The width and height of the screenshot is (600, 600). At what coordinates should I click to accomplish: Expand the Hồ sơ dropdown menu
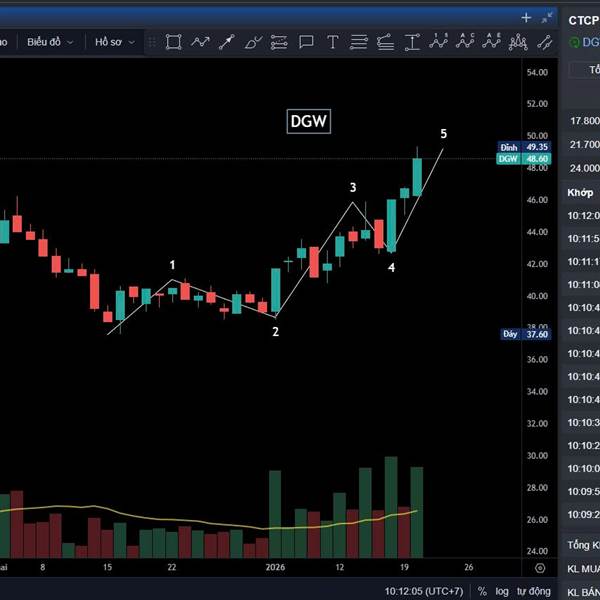(115, 42)
